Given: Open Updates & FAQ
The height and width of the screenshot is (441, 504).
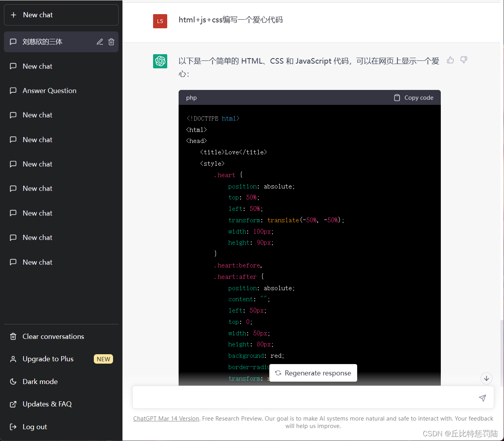Looking at the screenshot, I should click(x=61, y=404).
